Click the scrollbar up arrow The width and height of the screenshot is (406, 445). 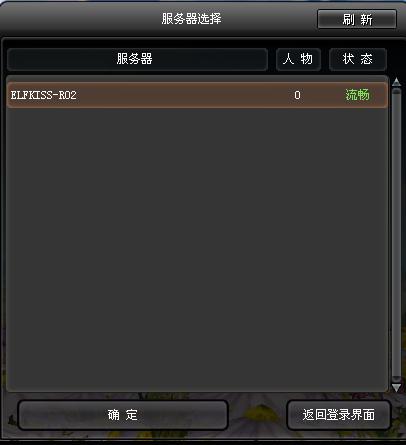[x=396, y=82]
